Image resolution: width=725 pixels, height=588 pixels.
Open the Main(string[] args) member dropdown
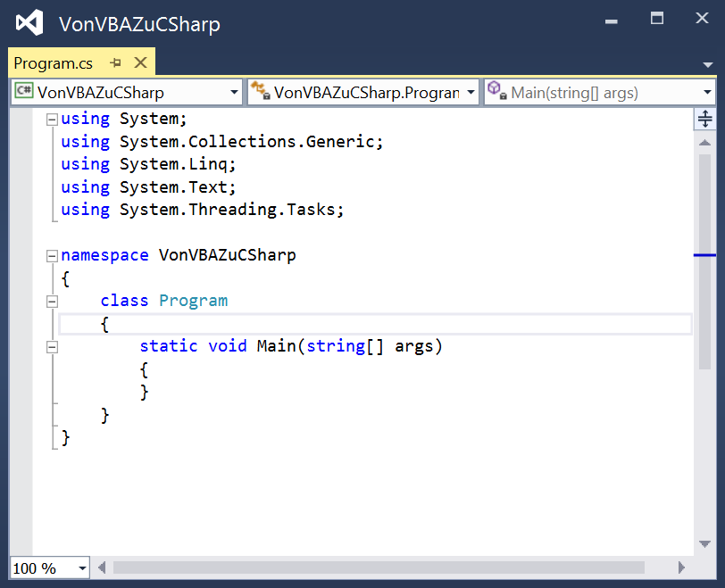click(707, 92)
